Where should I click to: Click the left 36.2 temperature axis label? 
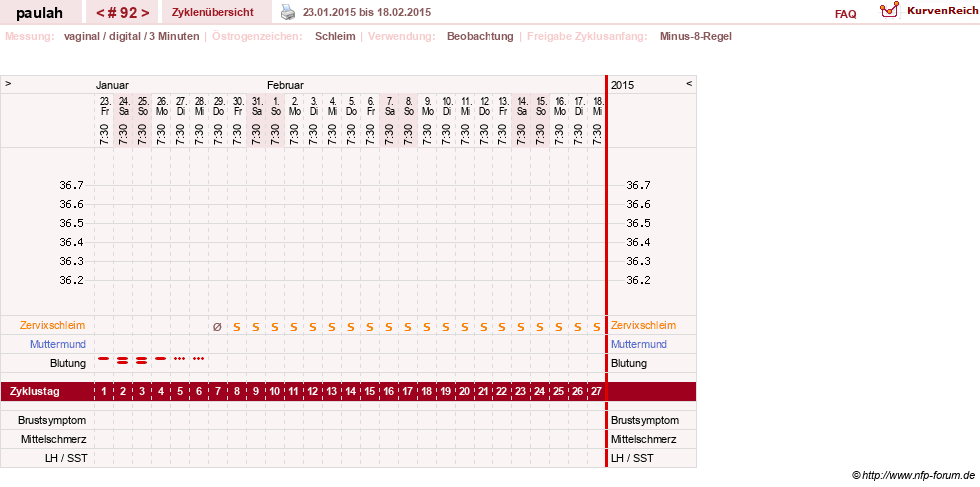pyautogui.click(x=71, y=280)
